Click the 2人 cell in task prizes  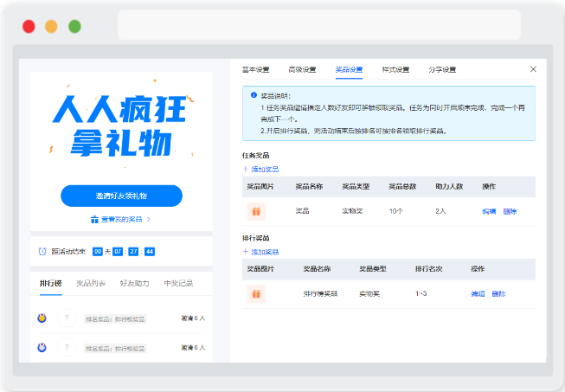tap(440, 211)
